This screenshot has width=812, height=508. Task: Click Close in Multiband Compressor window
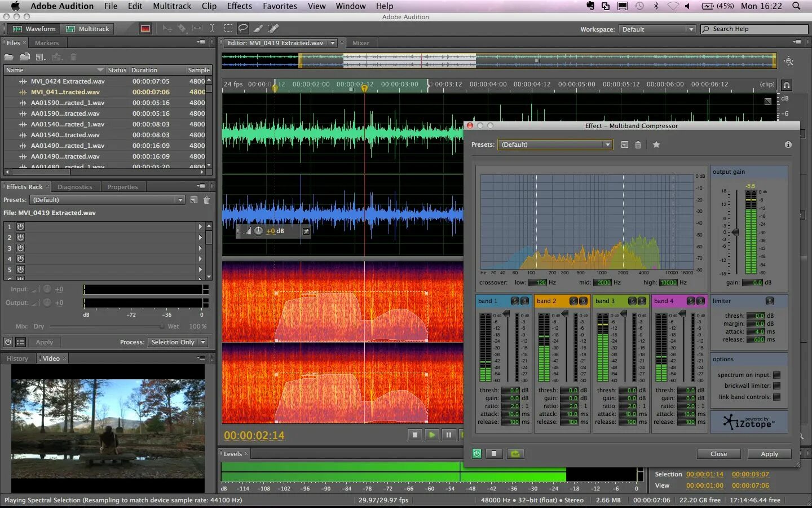pyautogui.click(x=718, y=454)
